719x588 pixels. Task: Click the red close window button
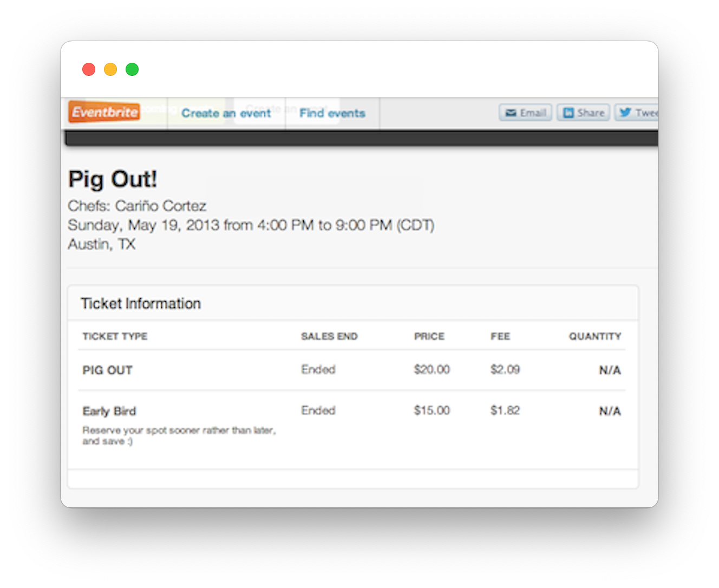(89, 69)
